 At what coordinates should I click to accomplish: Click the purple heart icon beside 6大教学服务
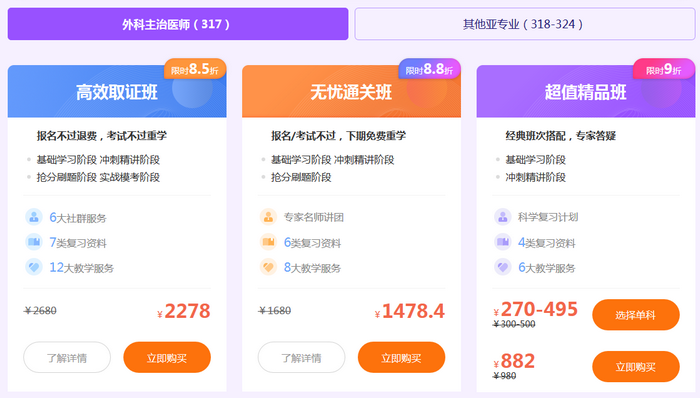[503, 267]
